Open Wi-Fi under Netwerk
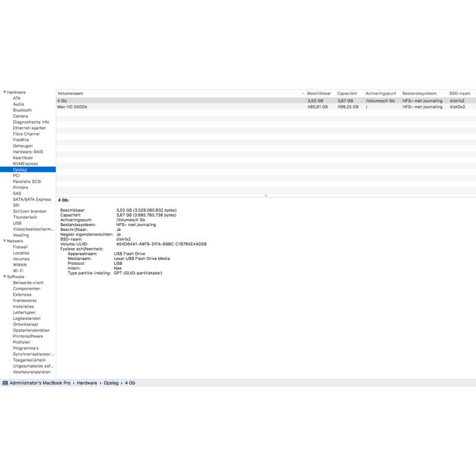The width and height of the screenshot is (476, 476). (x=18, y=271)
